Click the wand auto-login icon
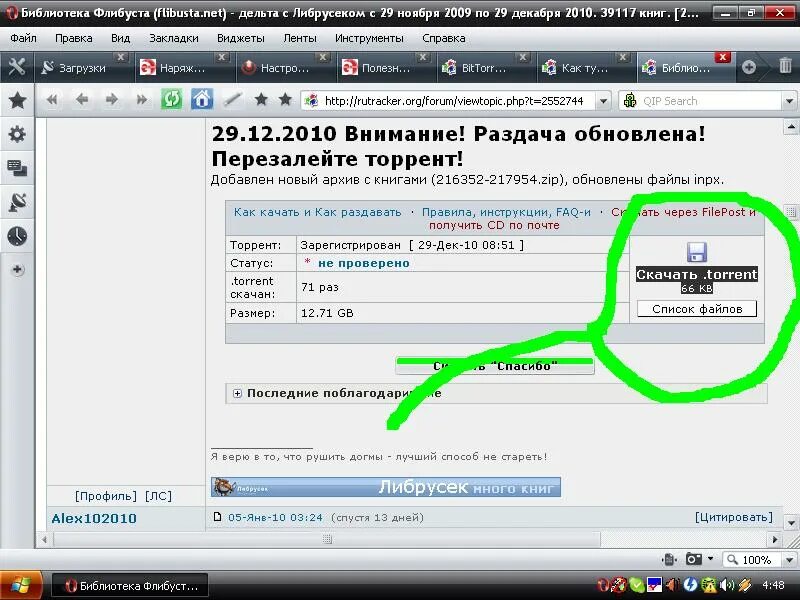Screen dimensions: 800x600 point(233,99)
